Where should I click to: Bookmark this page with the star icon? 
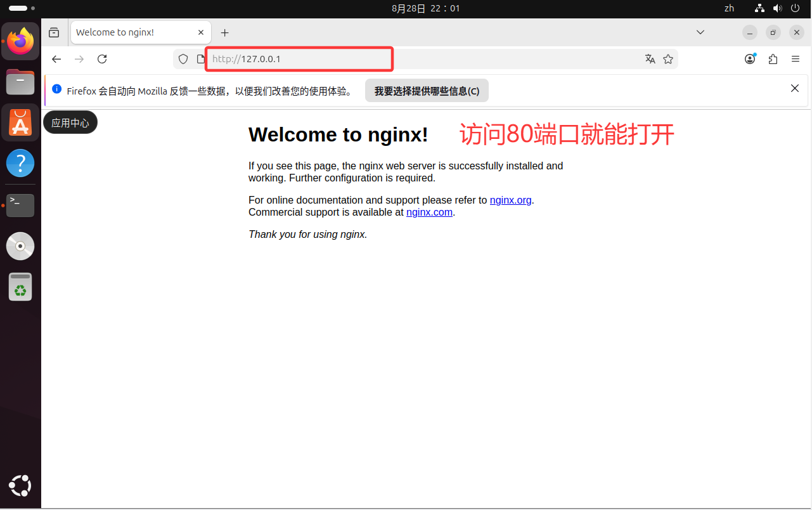click(668, 59)
